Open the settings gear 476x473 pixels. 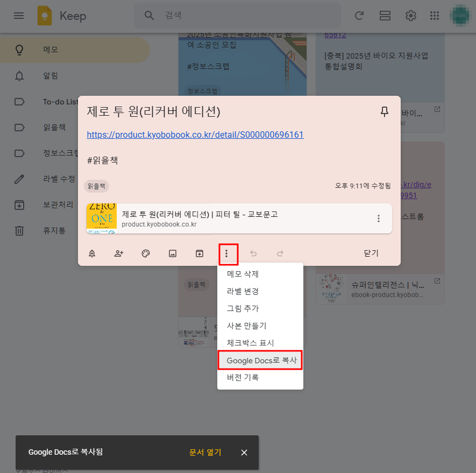[x=411, y=16]
